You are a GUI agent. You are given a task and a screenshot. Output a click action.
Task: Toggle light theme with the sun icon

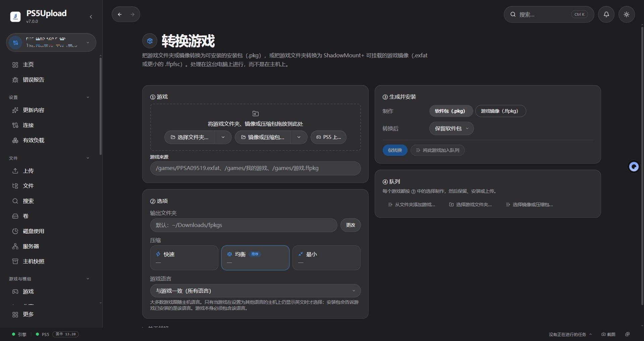point(627,14)
